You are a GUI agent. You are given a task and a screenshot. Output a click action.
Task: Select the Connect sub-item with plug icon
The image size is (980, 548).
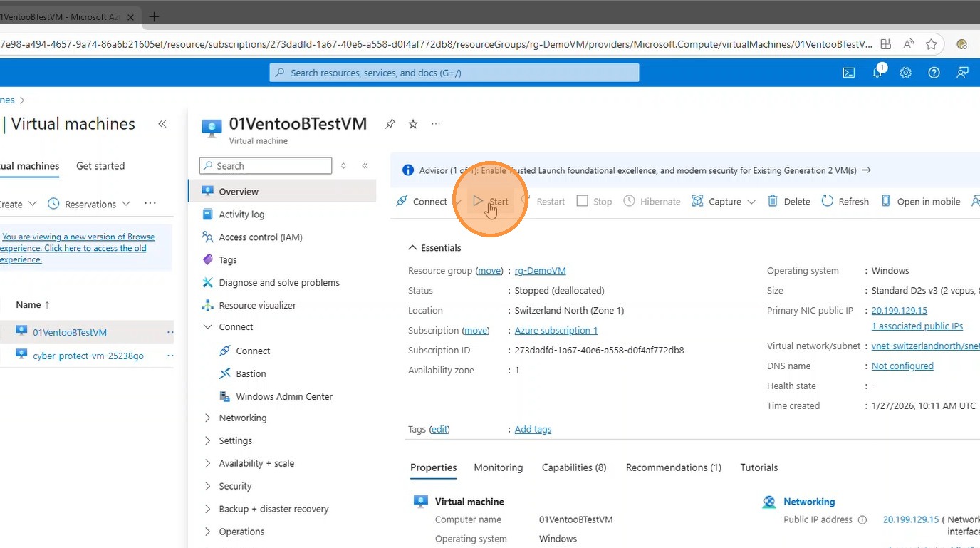[x=253, y=351]
